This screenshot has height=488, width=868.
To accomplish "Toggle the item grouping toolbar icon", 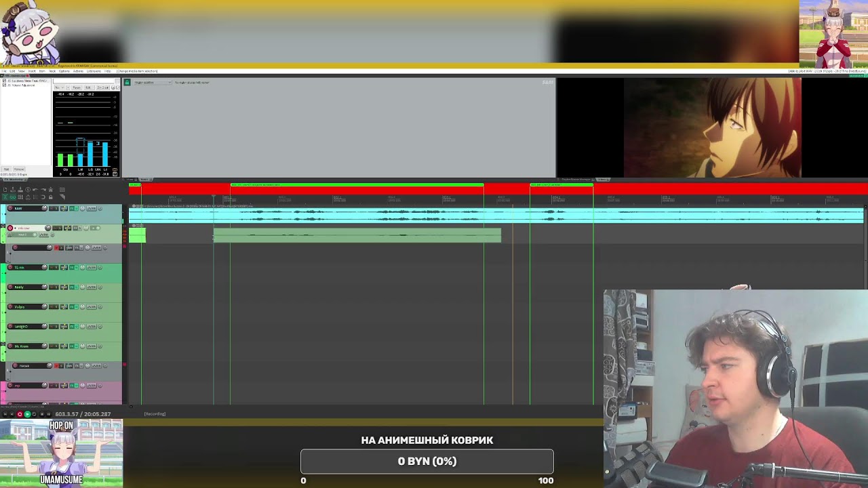I will click(12, 197).
